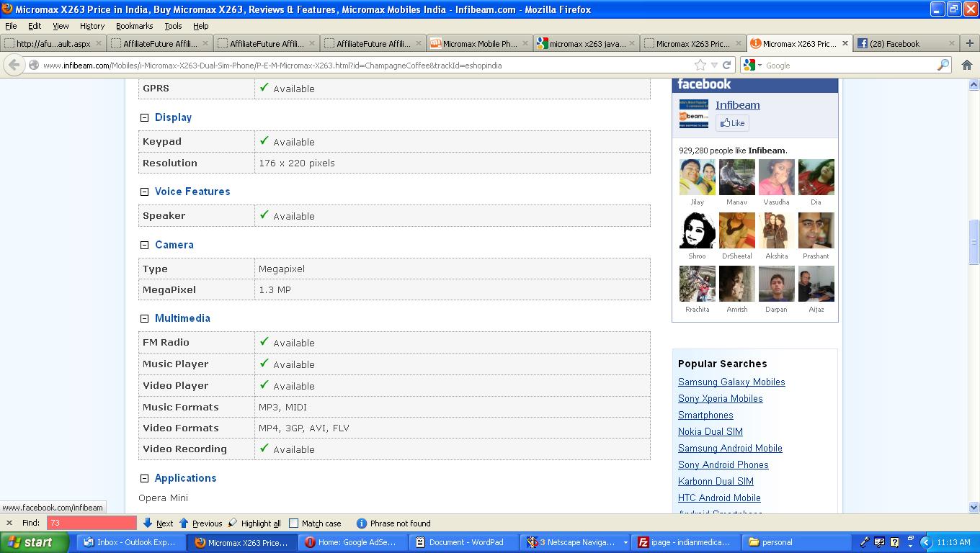Screen dimensions: 980x553
Task: Collapse the Display section
Action: pyautogui.click(x=144, y=117)
